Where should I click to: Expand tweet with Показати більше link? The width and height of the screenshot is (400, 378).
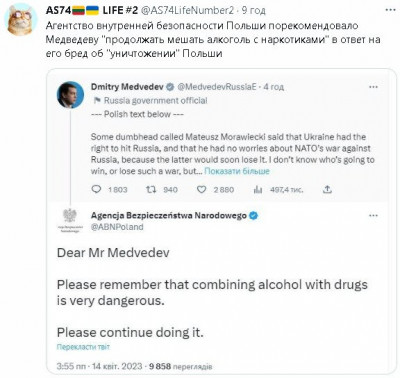pyautogui.click(x=237, y=171)
